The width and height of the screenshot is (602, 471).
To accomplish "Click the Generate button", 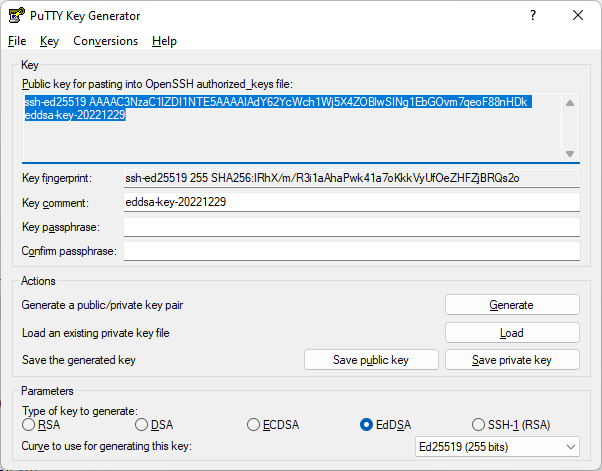I will point(511,305).
